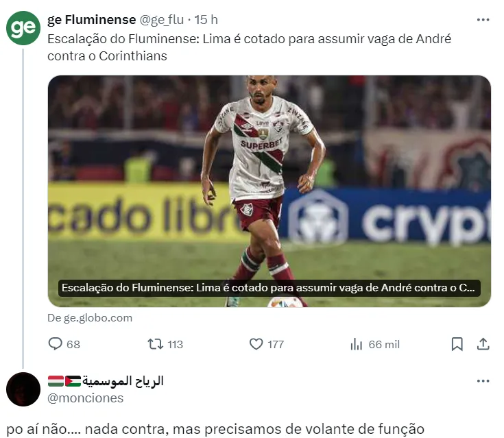Click the @monciones handle
Image resolution: width=504 pixels, height=438 pixels.
(86, 398)
